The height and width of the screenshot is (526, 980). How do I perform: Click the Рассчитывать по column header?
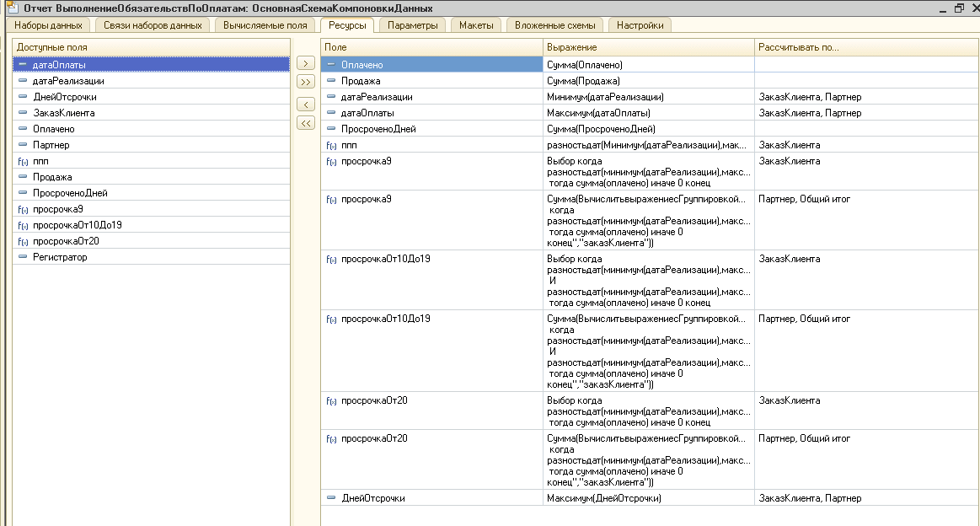coord(798,47)
